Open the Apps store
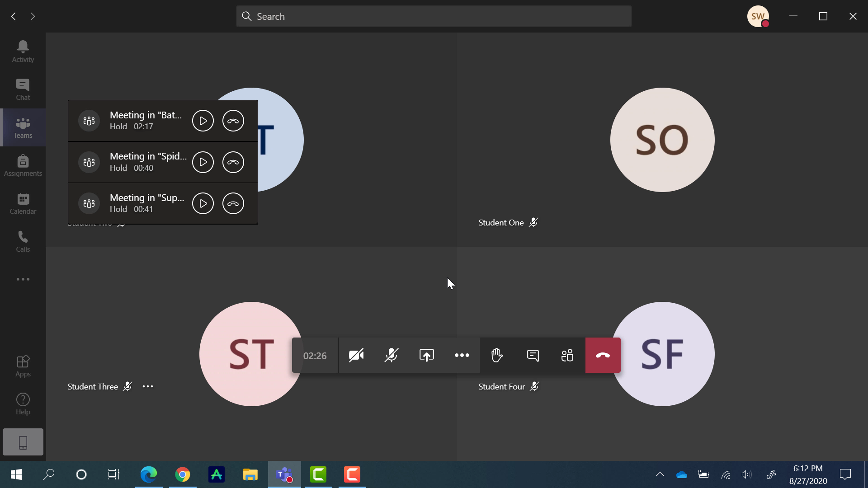Screen dimensions: 868x488 (x=23, y=366)
